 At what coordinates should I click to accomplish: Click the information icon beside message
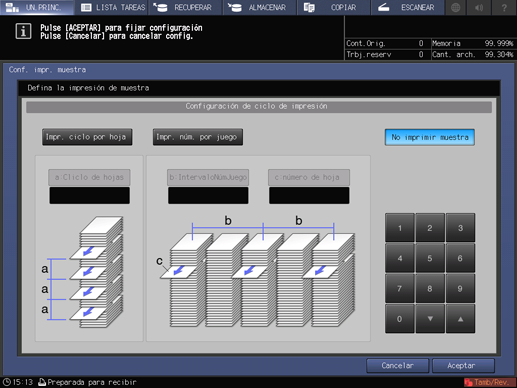(x=23, y=31)
